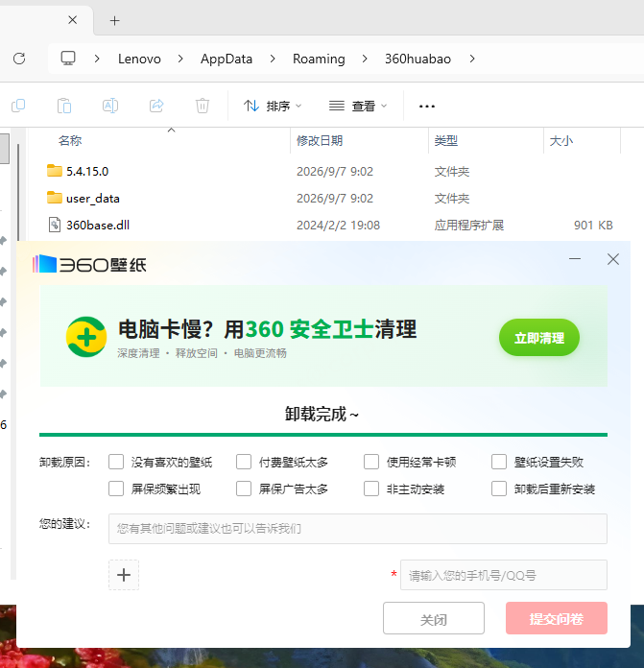Open the 排序 sort dropdown
Screen dimensions: 644x668
point(273,106)
